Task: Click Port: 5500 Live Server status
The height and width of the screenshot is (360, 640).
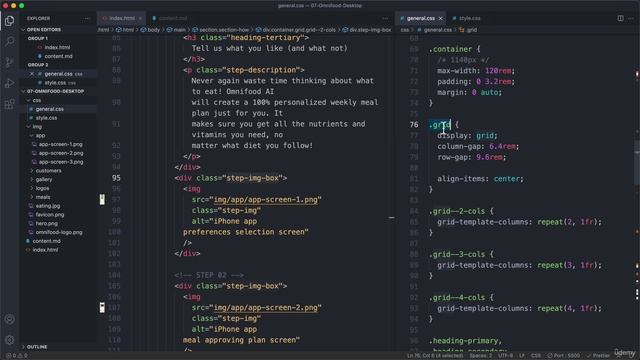Action: (564, 356)
